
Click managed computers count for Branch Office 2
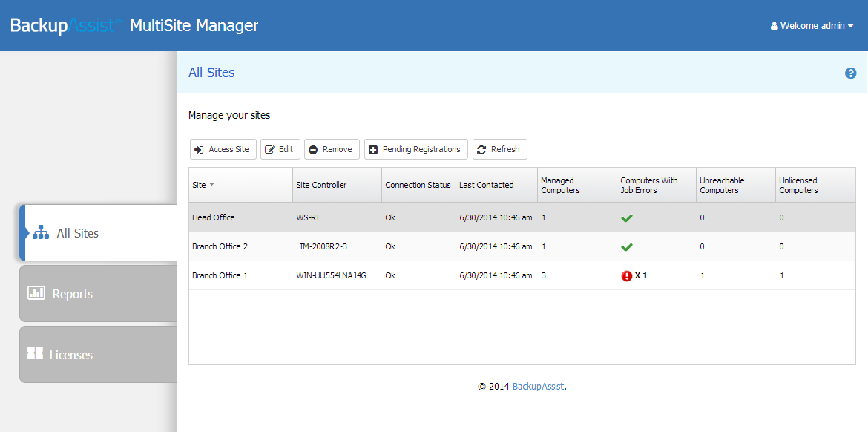[544, 246]
